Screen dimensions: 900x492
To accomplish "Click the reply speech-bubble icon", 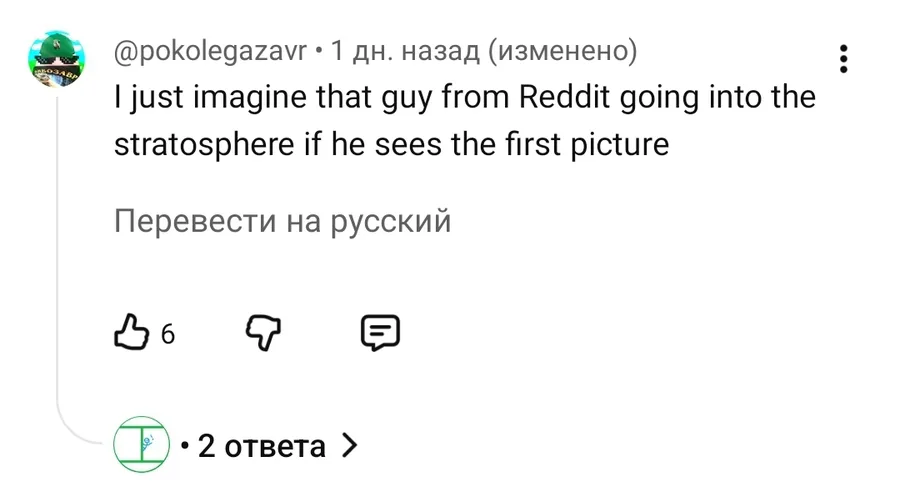I will pyautogui.click(x=380, y=333).
